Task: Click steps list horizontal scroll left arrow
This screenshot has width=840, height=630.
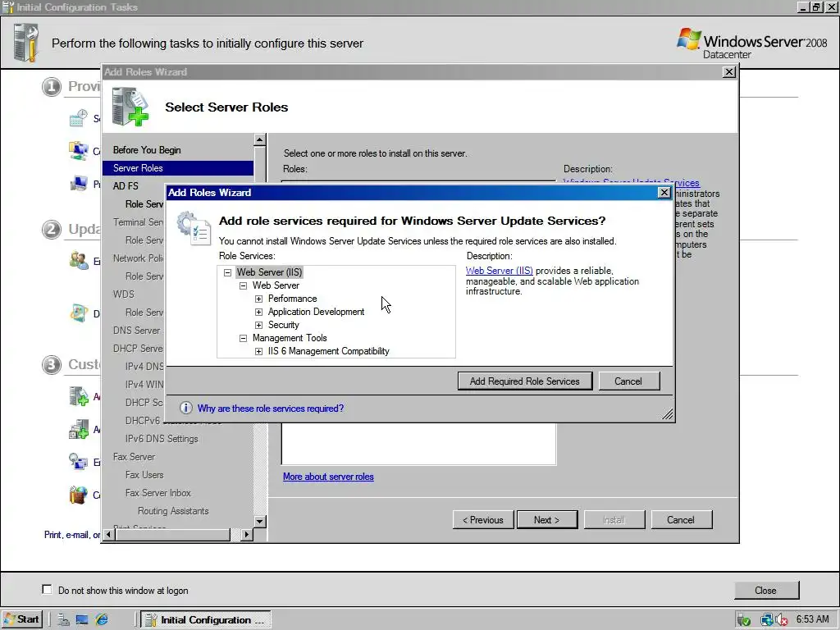Action: 109,534
